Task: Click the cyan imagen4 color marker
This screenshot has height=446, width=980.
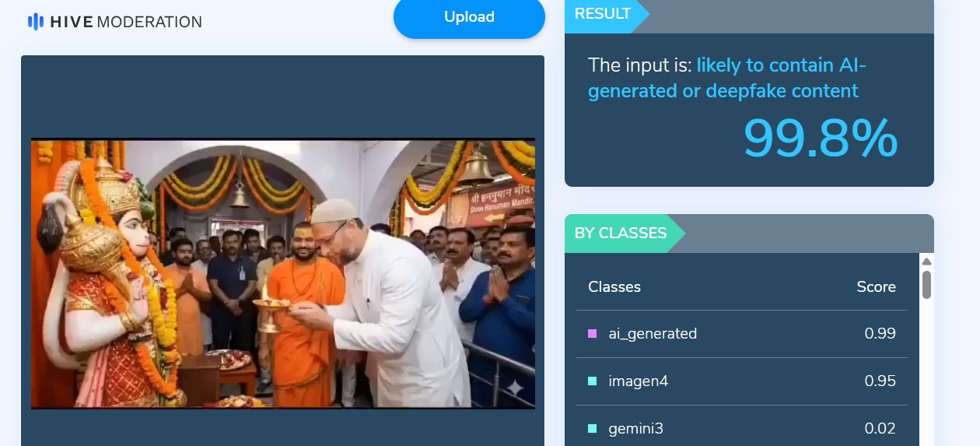Action: [x=593, y=381]
